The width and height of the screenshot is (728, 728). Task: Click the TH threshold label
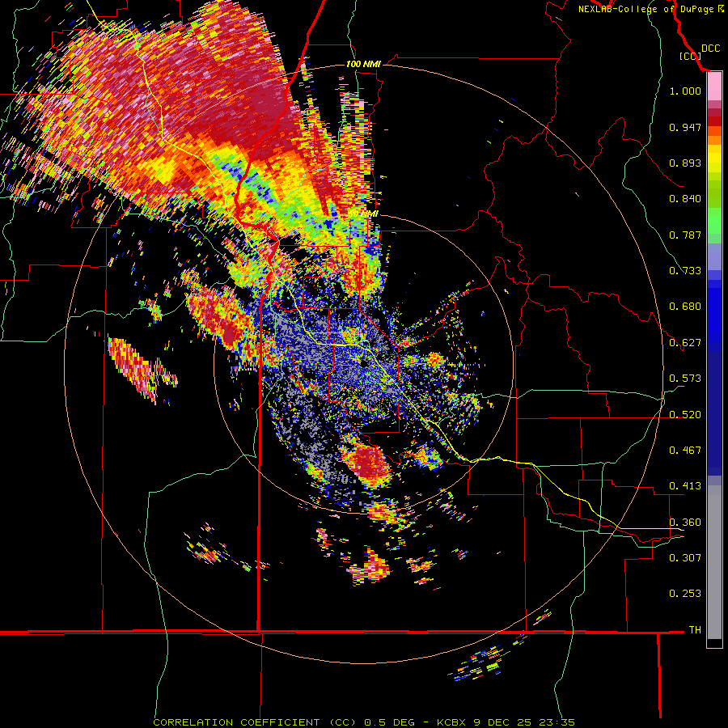coord(695,630)
